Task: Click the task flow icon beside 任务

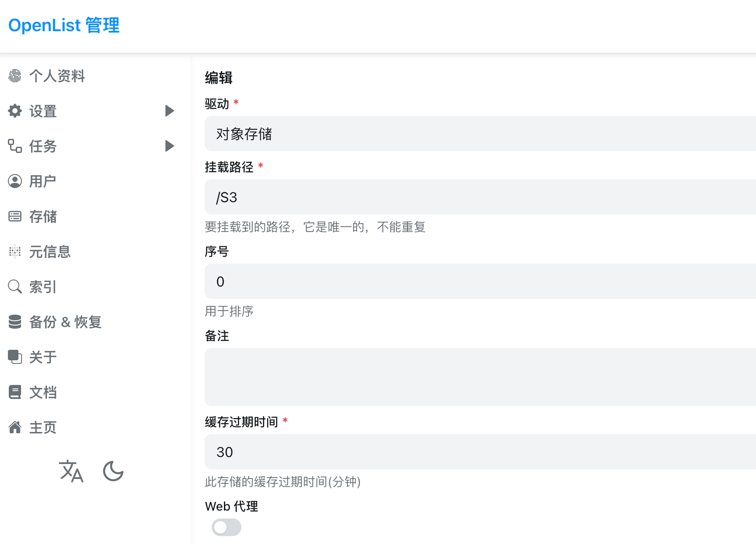Action: 15,146
